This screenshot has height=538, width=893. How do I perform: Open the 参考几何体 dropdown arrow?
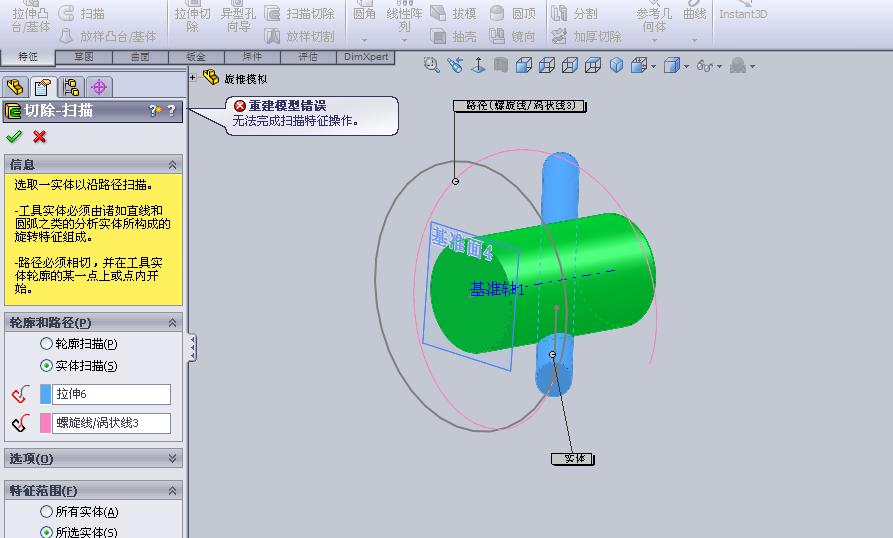point(654,40)
